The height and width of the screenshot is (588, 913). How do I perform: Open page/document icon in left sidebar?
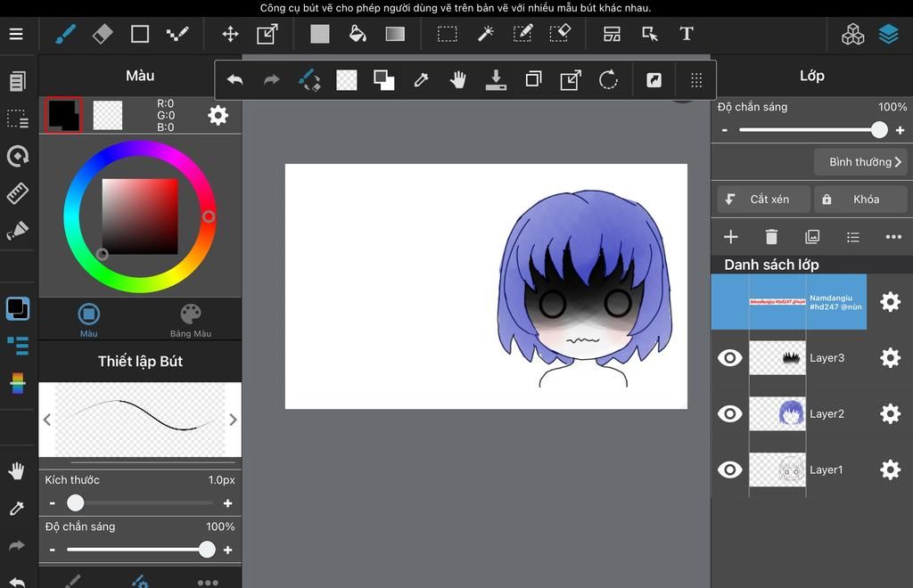(18, 81)
